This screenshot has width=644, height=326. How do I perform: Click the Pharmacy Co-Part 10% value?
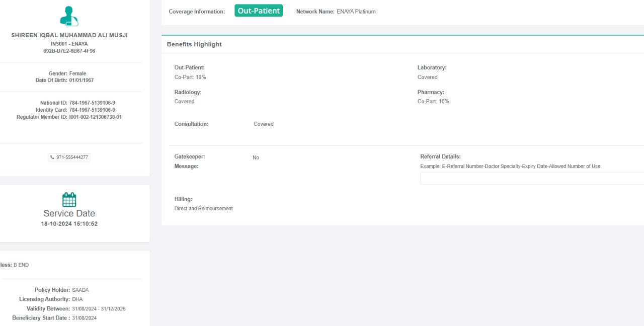[x=433, y=101]
